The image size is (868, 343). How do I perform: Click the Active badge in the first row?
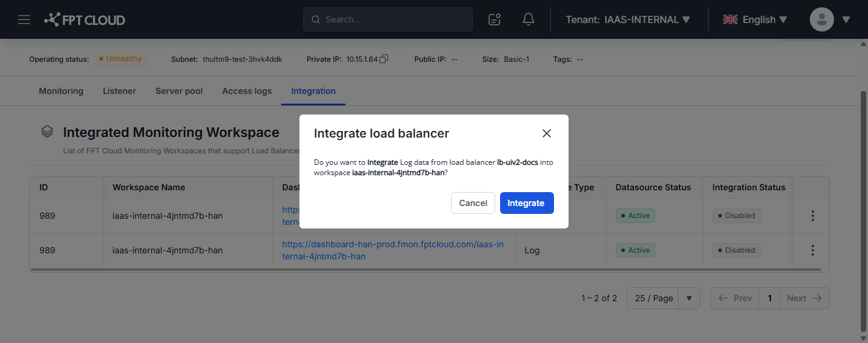coord(635,216)
